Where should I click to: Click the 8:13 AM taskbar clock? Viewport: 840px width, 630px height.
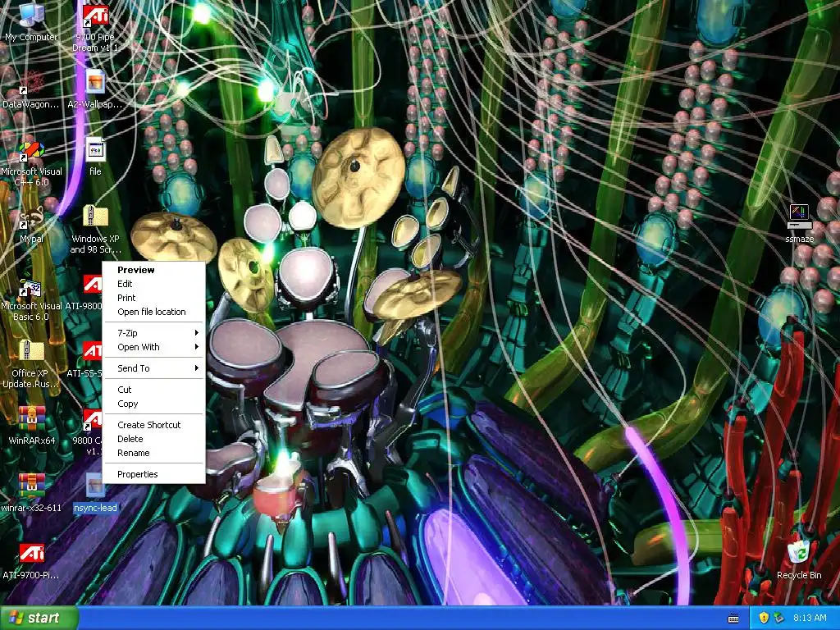coord(810,619)
